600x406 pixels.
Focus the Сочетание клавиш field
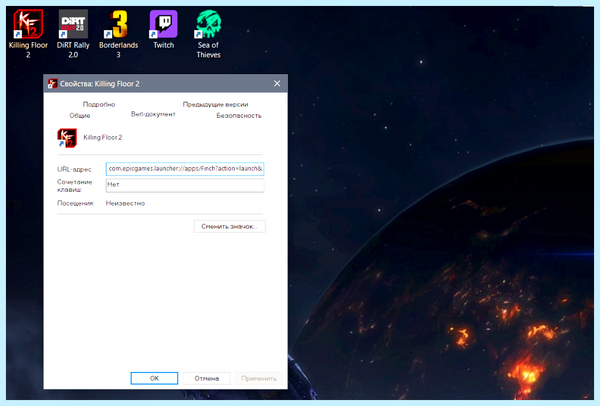[x=185, y=185]
